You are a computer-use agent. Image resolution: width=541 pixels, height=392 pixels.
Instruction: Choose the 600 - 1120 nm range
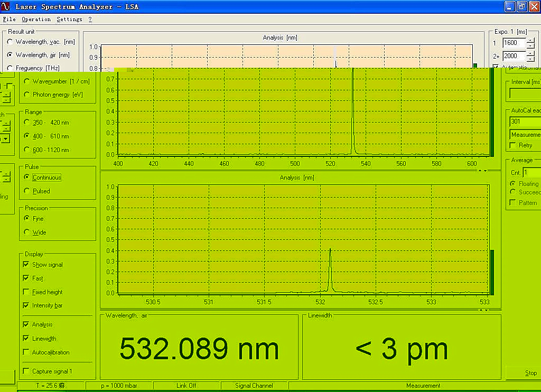[27, 150]
